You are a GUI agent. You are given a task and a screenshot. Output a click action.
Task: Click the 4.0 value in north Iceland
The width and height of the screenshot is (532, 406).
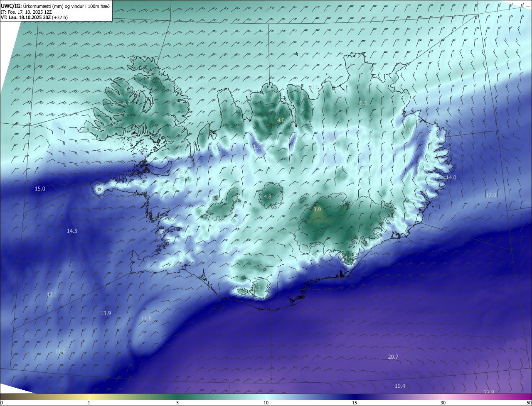pyautogui.click(x=281, y=120)
